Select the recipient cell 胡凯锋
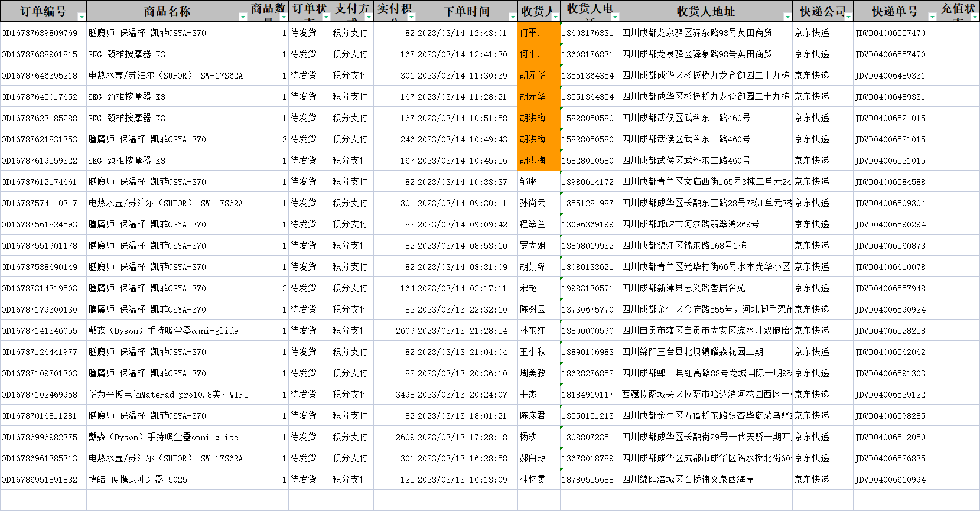 tap(539, 267)
